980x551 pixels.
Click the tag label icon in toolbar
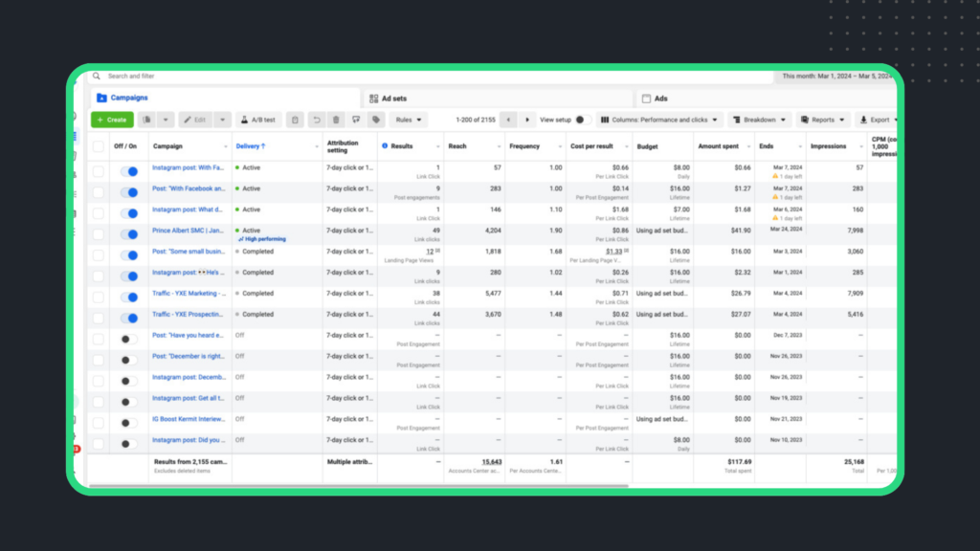(376, 120)
